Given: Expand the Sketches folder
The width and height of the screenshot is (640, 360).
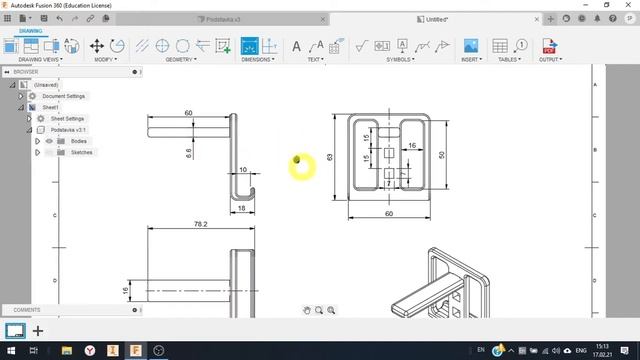Looking at the screenshot, I should coord(37,152).
